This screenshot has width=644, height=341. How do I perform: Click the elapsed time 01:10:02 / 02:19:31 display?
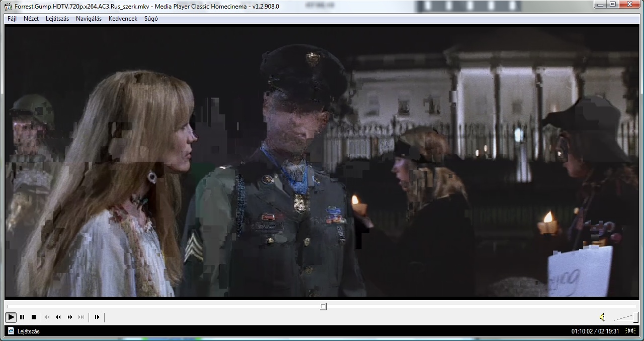[595, 331]
